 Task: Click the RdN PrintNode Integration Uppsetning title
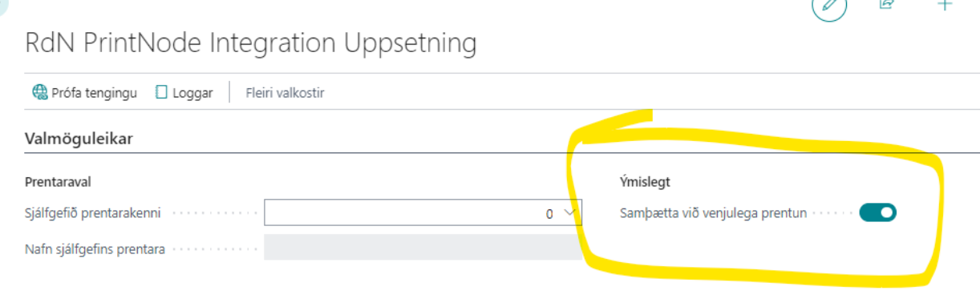pyautogui.click(x=251, y=42)
